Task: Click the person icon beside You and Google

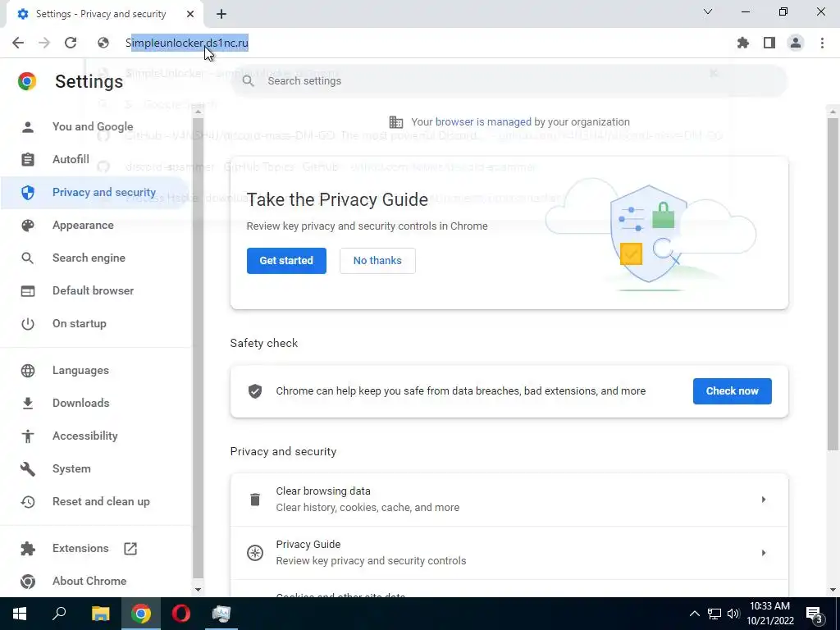Action: [x=28, y=127]
